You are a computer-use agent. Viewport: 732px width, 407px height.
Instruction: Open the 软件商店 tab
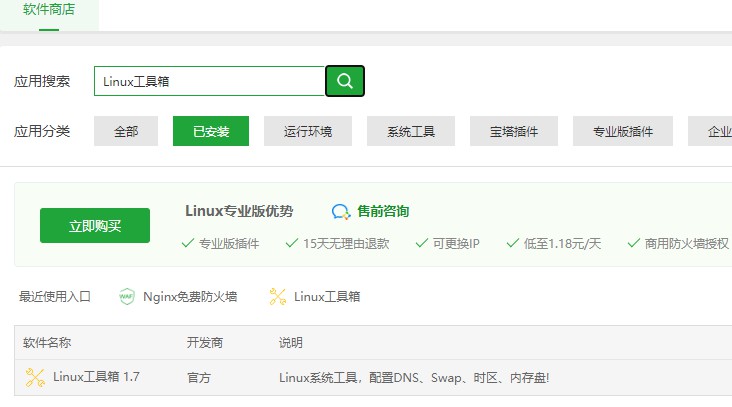click(49, 9)
